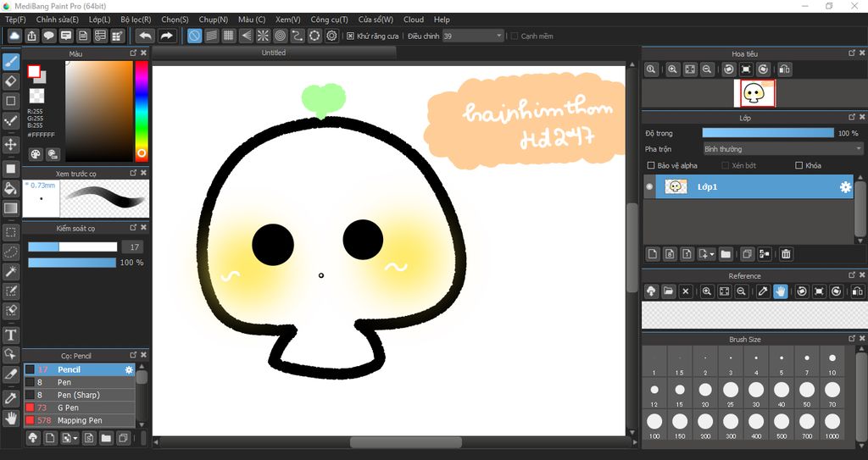Open the Bộ lọc(R) menu

click(x=136, y=19)
